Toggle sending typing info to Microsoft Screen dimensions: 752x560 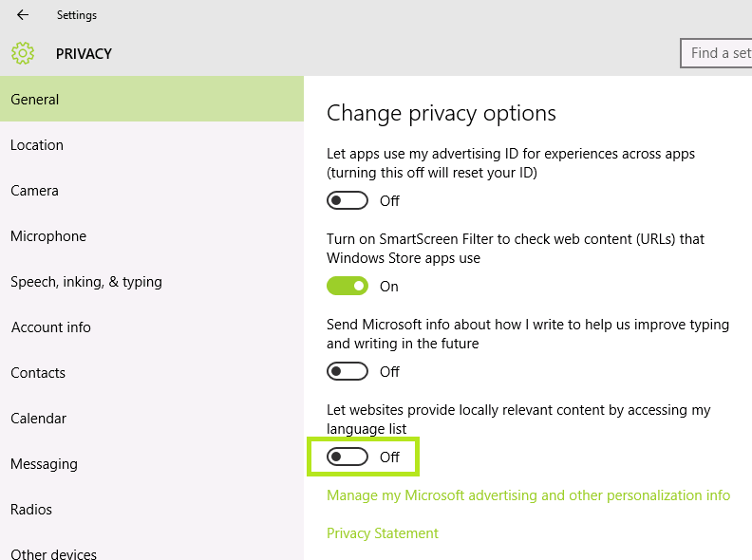click(x=348, y=371)
